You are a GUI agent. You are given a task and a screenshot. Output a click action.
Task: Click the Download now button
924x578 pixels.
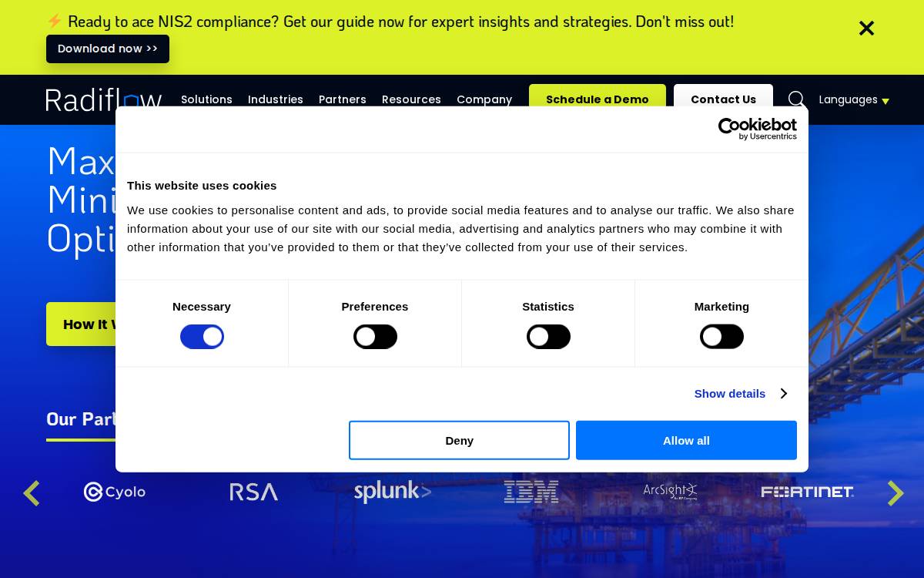(x=108, y=49)
